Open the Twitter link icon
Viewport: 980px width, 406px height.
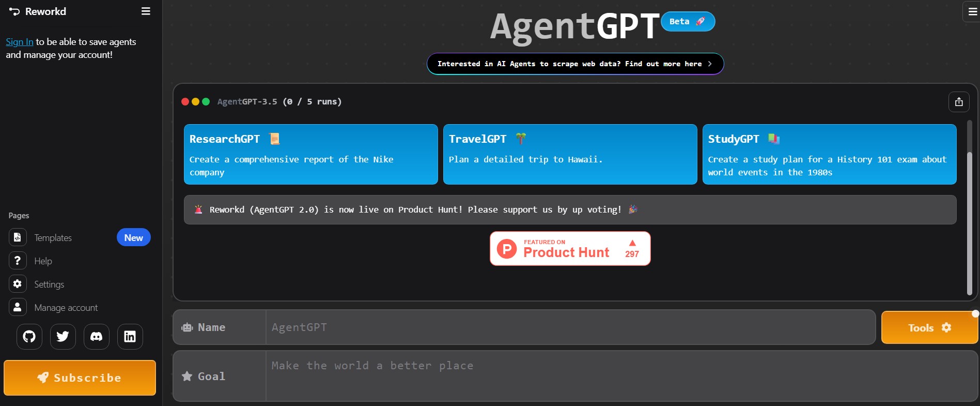63,337
